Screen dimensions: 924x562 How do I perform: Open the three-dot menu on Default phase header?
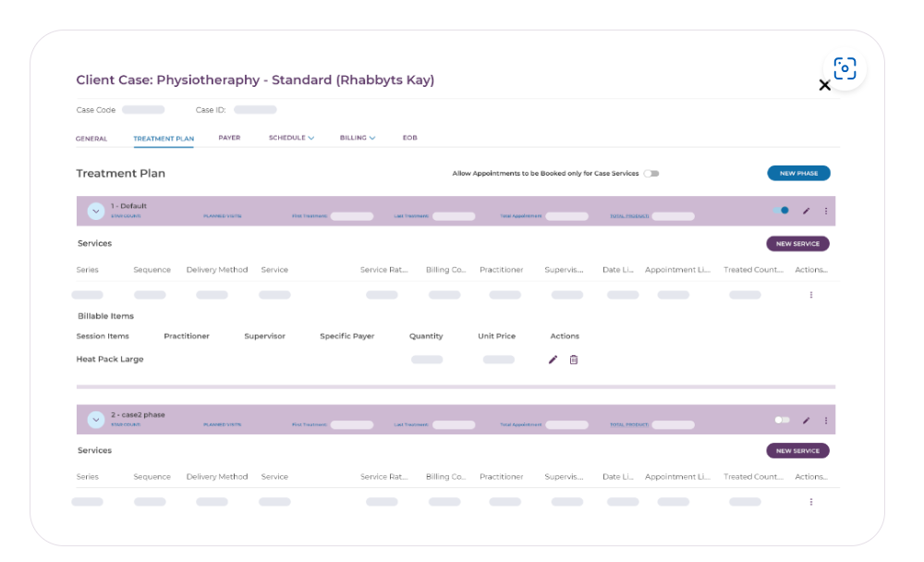click(825, 211)
